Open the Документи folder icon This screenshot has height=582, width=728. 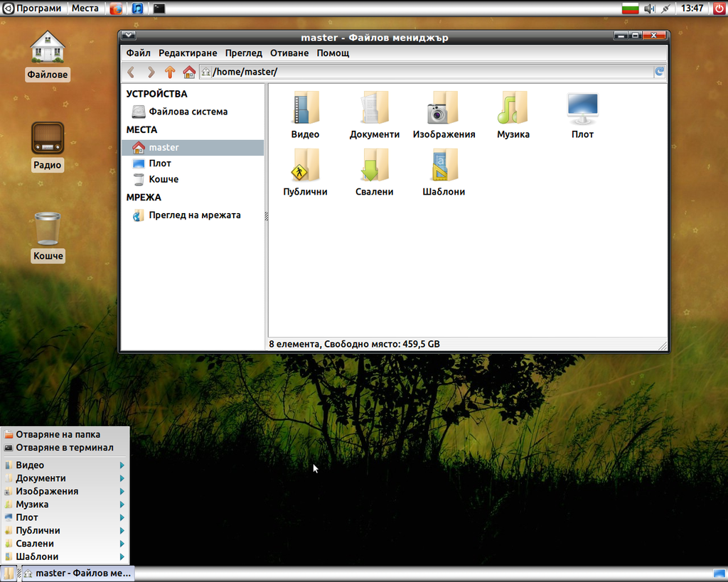[x=375, y=115]
